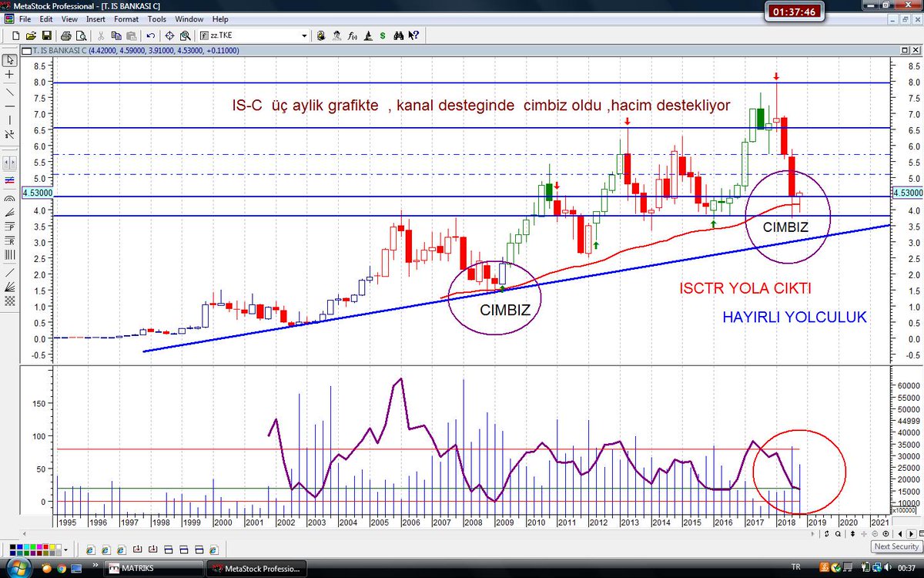Select the horizontal line tool
The width and height of the screenshot is (924, 578).
pyautogui.click(x=9, y=106)
